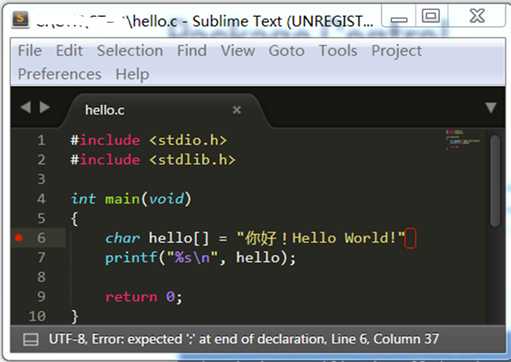Click the 'void' keyword on line 4

coord(166,199)
